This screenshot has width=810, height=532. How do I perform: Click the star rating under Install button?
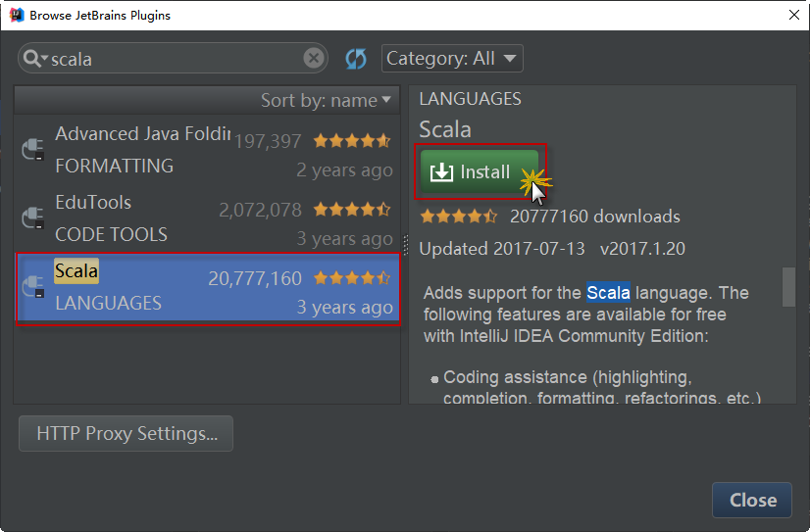458,217
